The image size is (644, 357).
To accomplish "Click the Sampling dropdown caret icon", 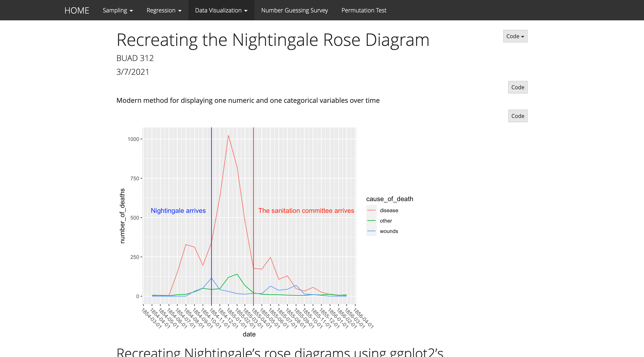I will coord(132,10).
